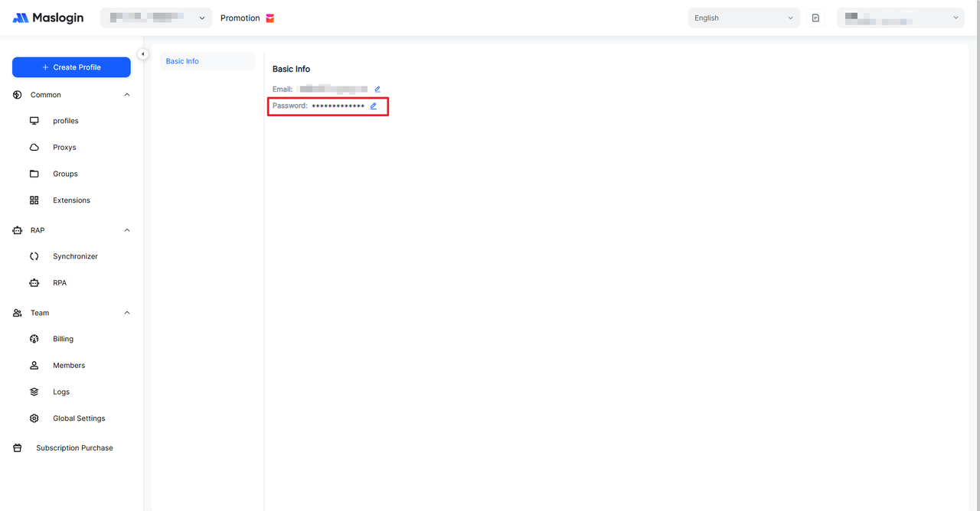Viewport: 980px width, 511px height.
Task: Go to Billing in the sidebar
Action: (63, 339)
